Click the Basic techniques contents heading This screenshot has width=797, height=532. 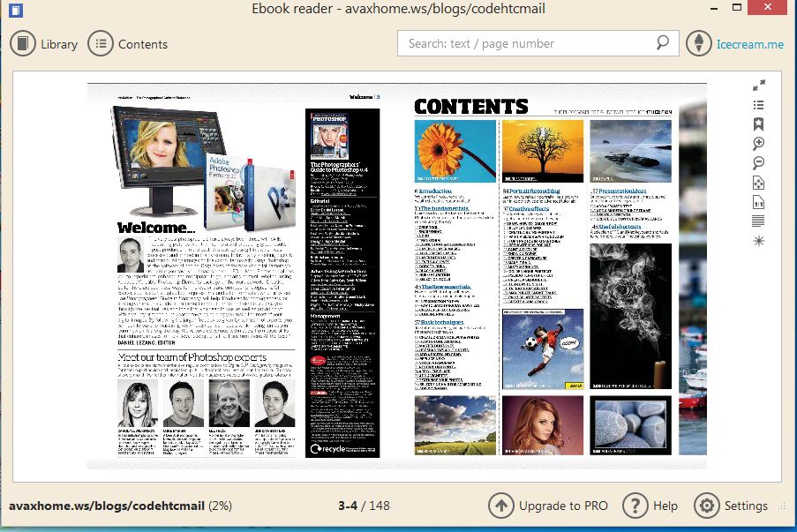[x=440, y=322]
